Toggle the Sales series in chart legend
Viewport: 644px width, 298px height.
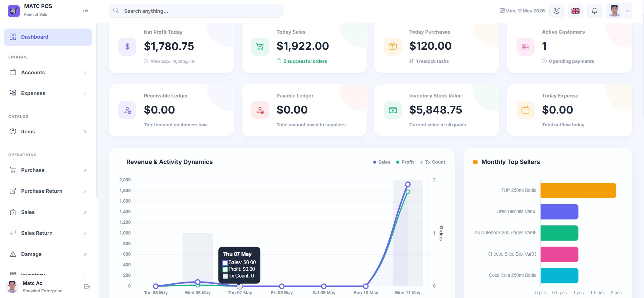pyautogui.click(x=382, y=162)
